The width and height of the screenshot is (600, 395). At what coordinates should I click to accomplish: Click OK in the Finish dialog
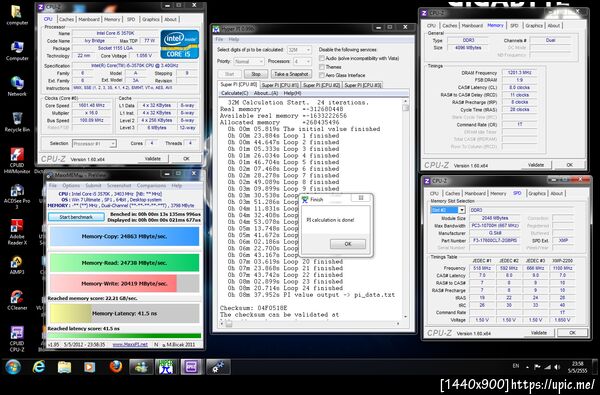click(x=348, y=244)
